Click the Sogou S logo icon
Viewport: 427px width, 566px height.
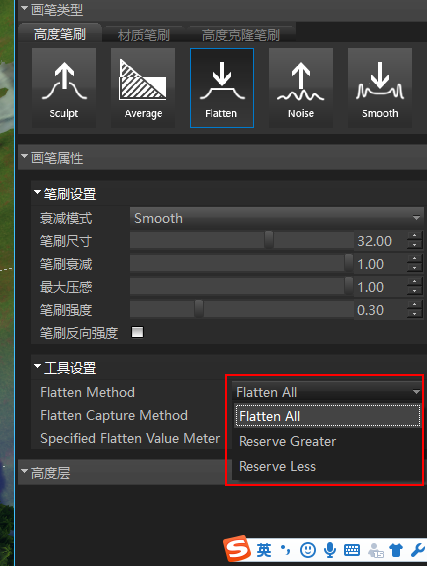tap(237, 549)
